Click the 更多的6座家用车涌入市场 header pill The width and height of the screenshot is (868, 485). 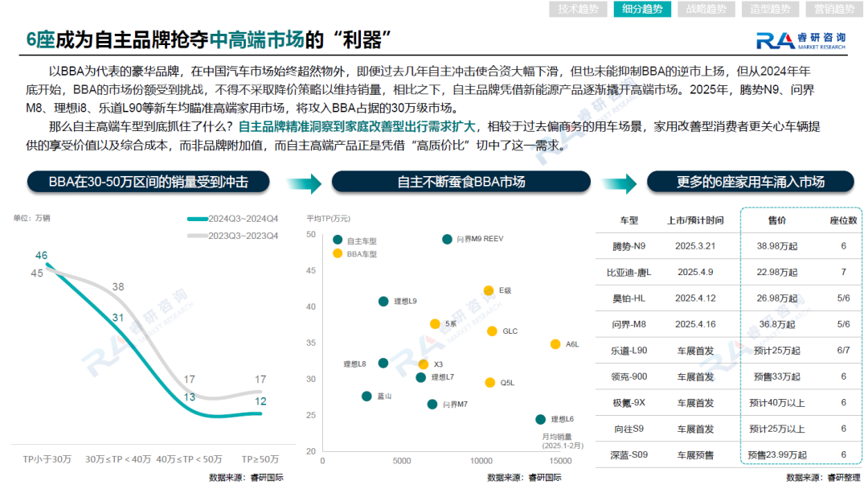(x=751, y=182)
